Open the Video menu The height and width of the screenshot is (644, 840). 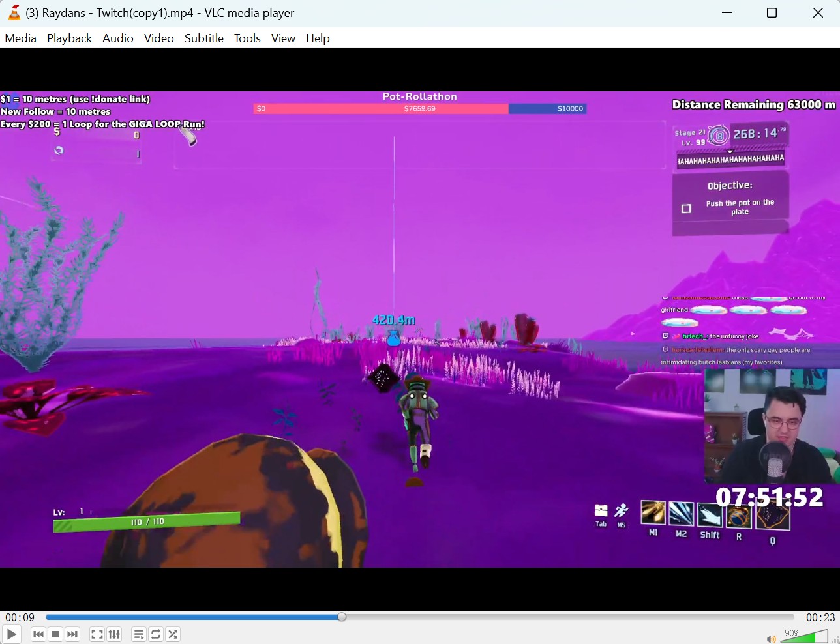pyautogui.click(x=158, y=38)
